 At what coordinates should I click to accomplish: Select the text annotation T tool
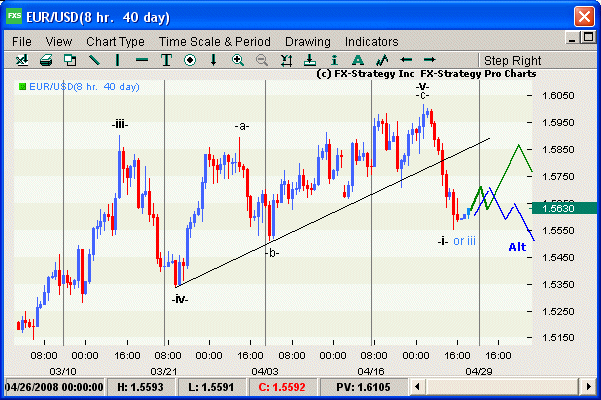click(166, 60)
